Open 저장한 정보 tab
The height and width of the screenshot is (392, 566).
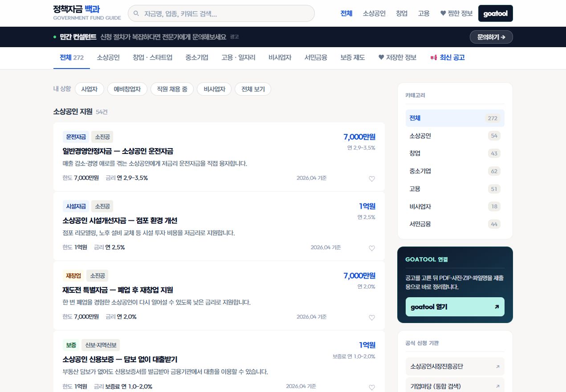[x=397, y=57]
